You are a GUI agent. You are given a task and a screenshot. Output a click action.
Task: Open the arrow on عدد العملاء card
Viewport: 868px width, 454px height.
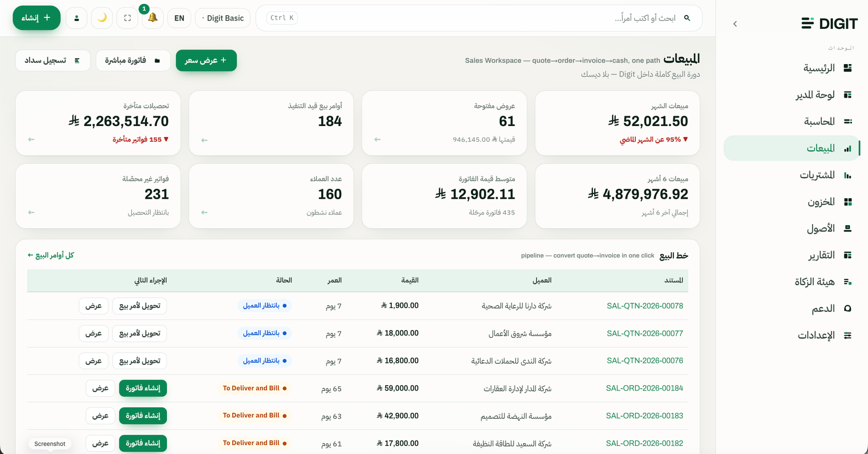pyautogui.click(x=205, y=212)
